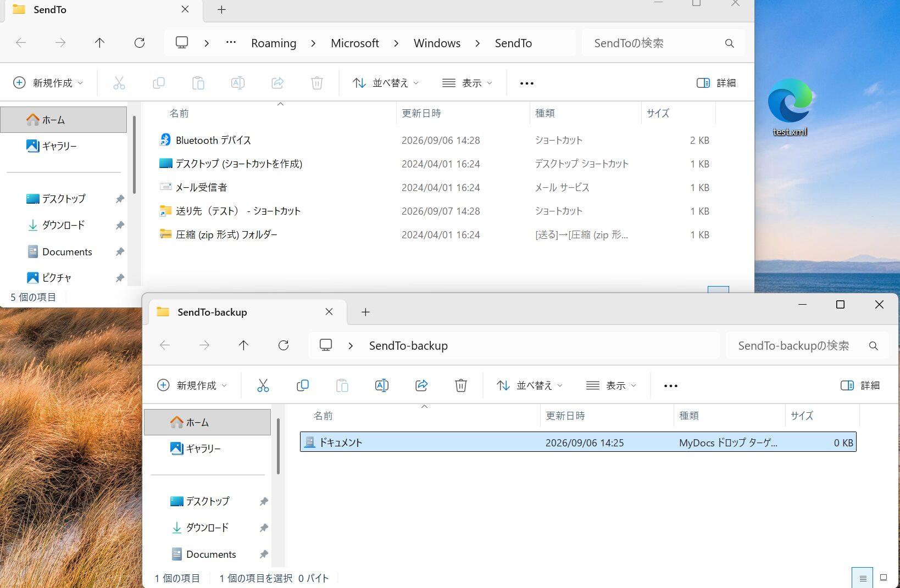Click Windows in the breadcrumb path

(437, 43)
